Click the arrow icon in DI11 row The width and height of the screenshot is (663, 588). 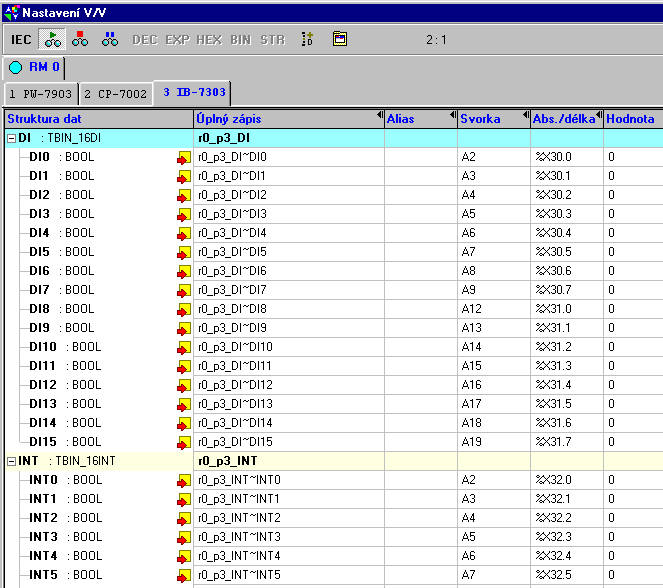pos(184,367)
